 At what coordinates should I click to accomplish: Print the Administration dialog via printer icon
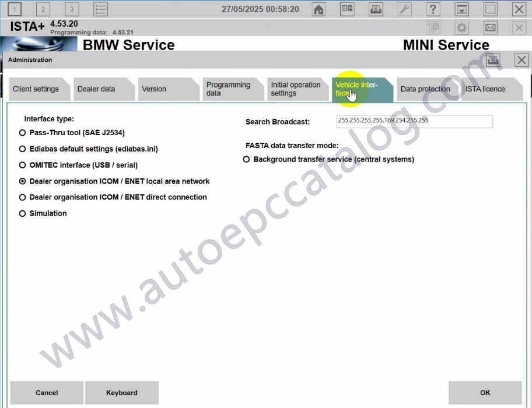(493, 60)
